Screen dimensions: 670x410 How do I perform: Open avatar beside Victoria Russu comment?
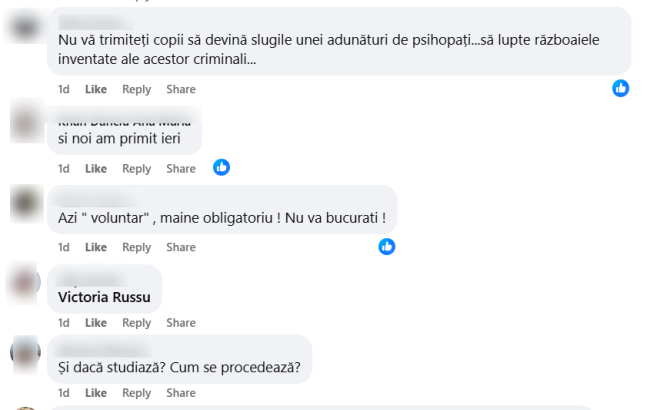point(24,281)
